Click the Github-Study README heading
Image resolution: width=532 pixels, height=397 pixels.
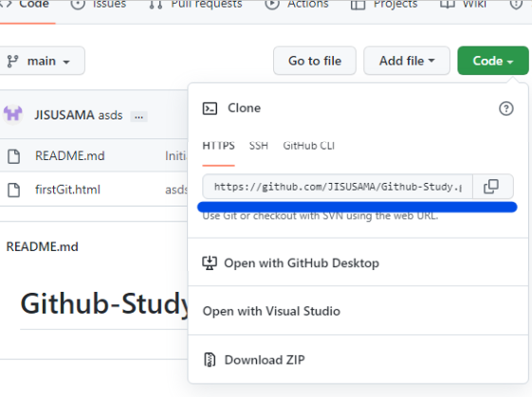(103, 304)
